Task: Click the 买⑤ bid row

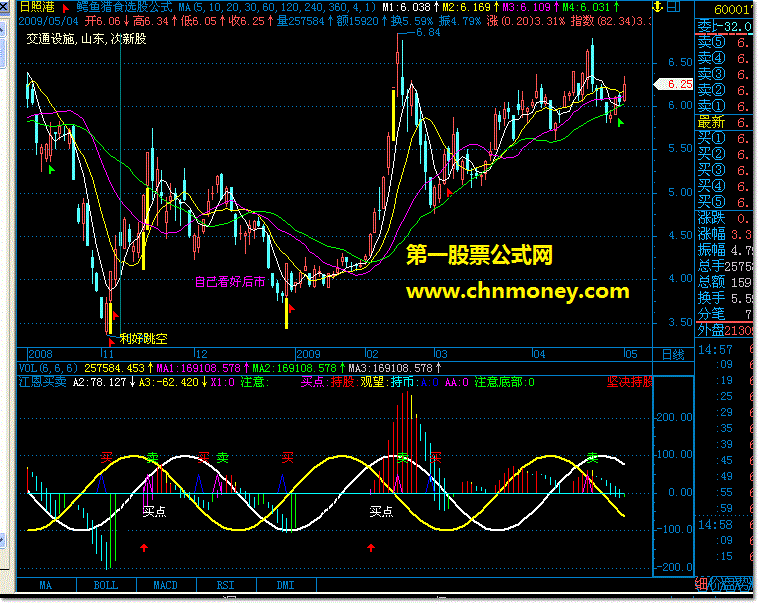Action: click(724, 202)
